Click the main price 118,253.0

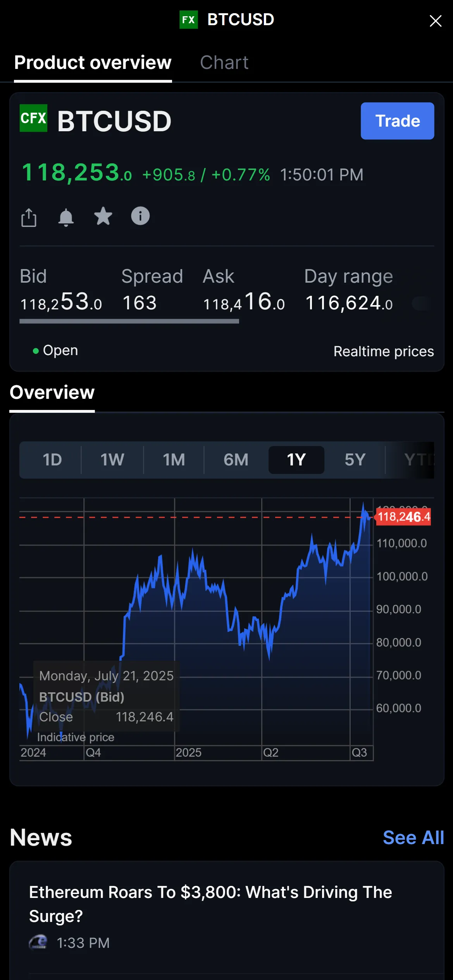(x=77, y=173)
